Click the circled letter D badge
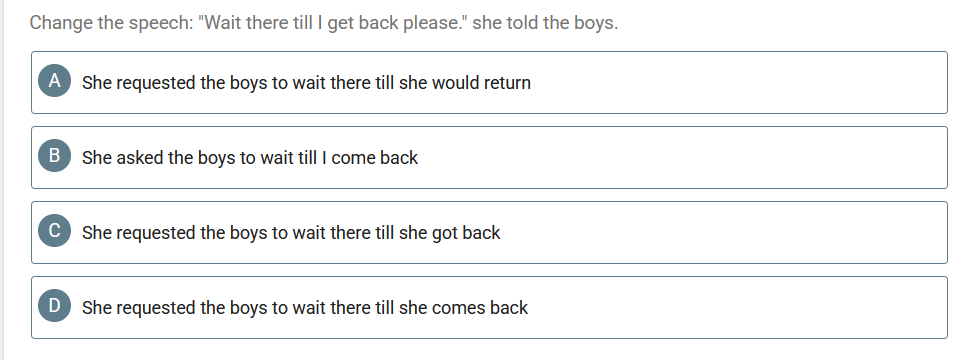The image size is (971, 360). [54, 306]
